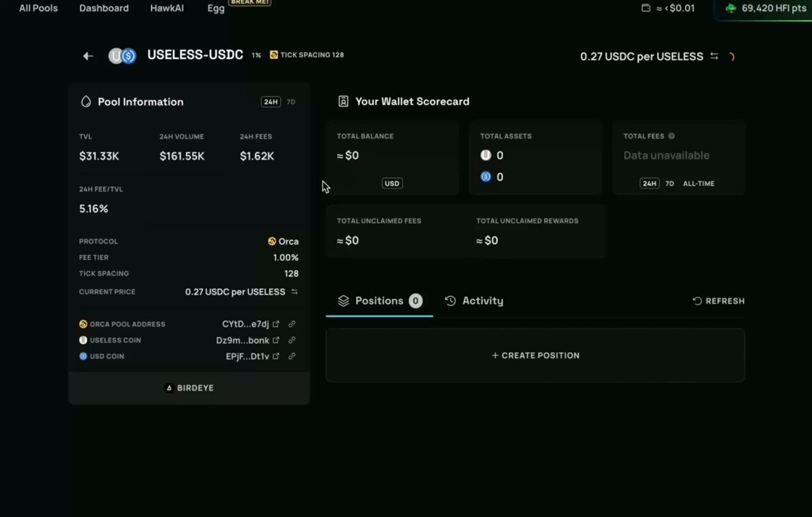Click the 1% fee badge in header
This screenshot has width=812, height=517.
click(x=257, y=55)
